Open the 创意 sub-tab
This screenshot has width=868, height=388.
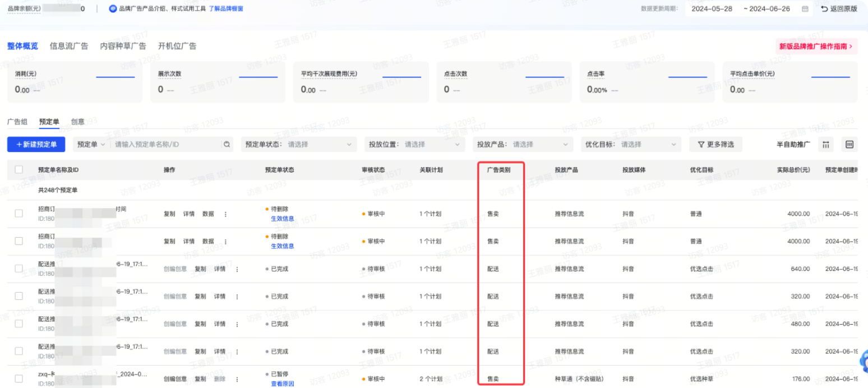(78, 122)
